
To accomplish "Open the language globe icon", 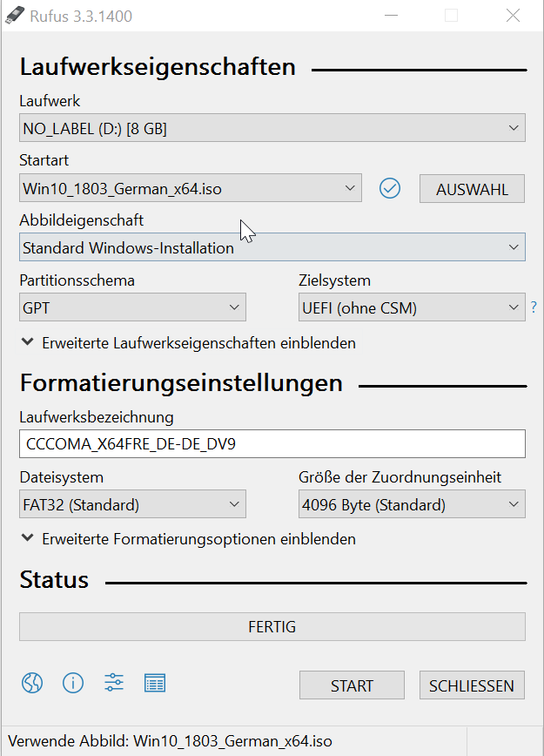I will [32, 683].
